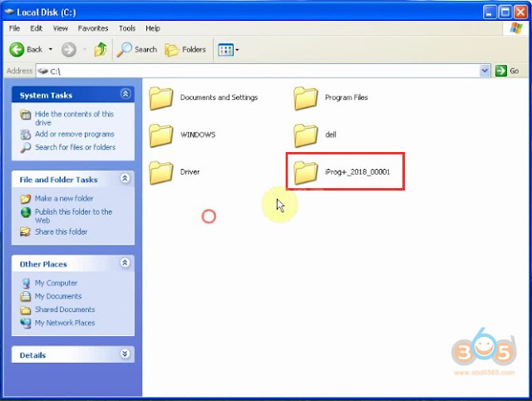Open My Computer in Other Places

[56, 283]
